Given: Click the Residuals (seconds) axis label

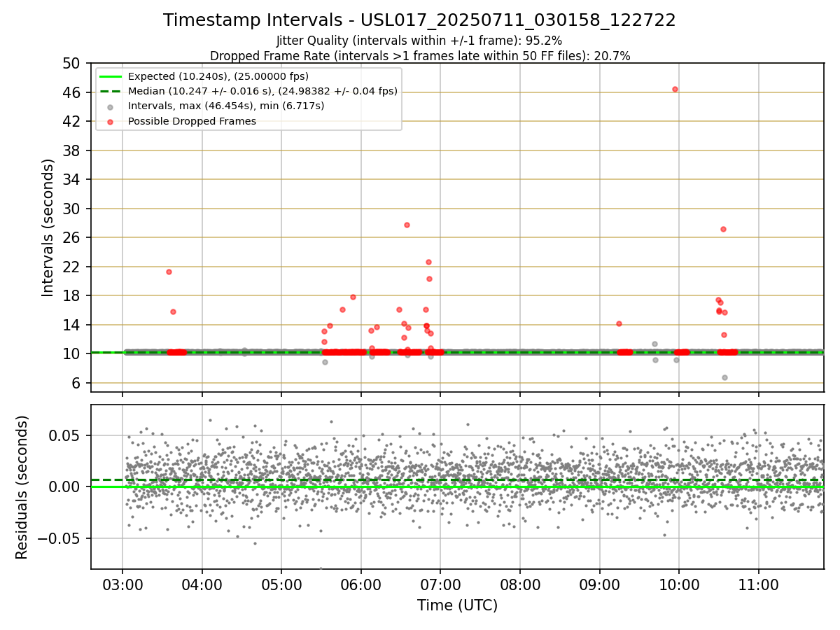Looking at the screenshot, I should pyautogui.click(x=22, y=487).
